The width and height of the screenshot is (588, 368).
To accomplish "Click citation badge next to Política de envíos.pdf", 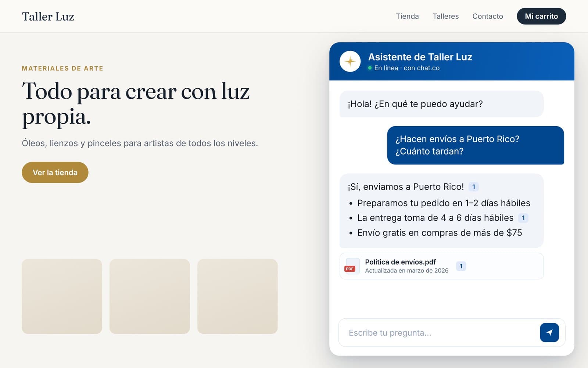I will [x=461, y=266].
